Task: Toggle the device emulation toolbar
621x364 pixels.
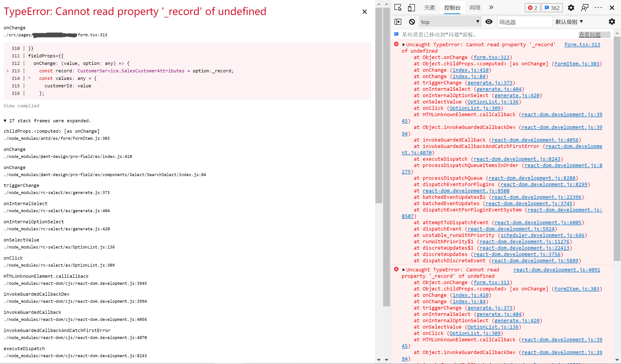Action: 411,8
